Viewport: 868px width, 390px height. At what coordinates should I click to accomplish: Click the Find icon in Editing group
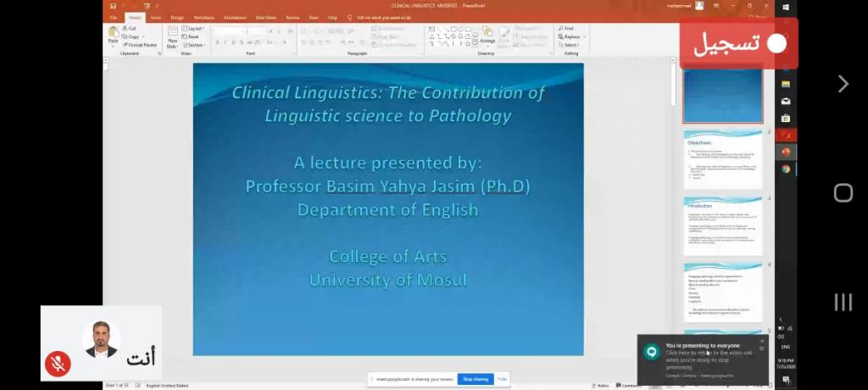click(569, 29)
